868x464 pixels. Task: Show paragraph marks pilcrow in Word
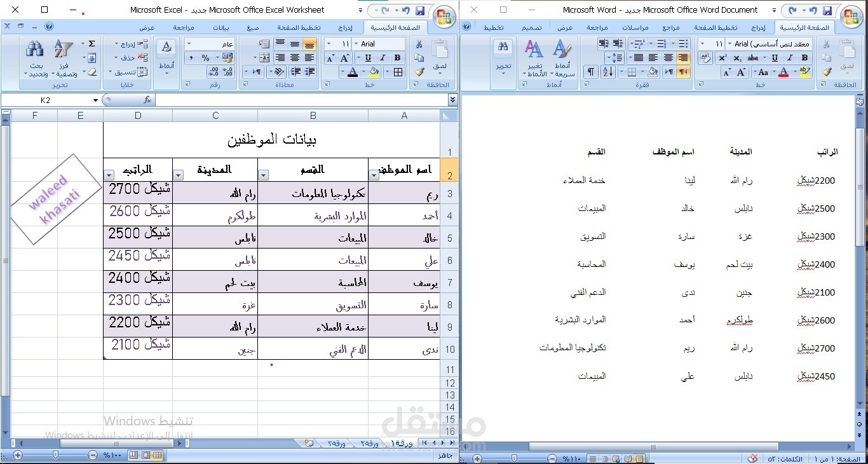coord(591,72)
